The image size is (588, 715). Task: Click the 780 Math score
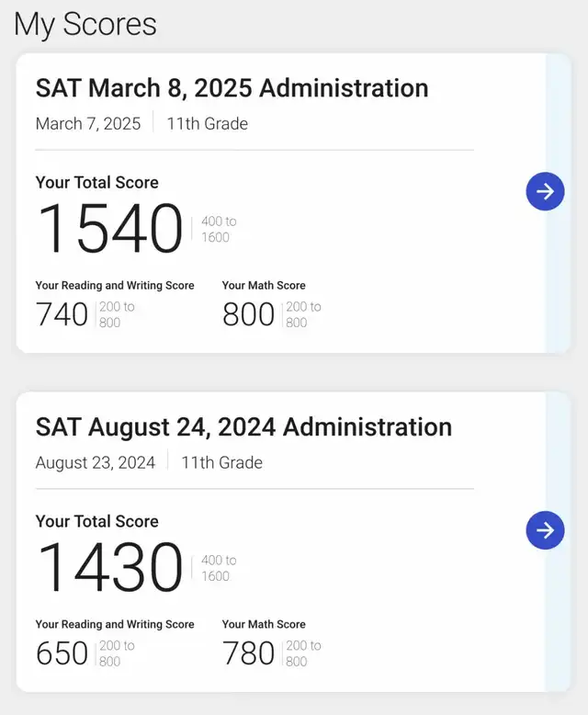pos(248,653)
